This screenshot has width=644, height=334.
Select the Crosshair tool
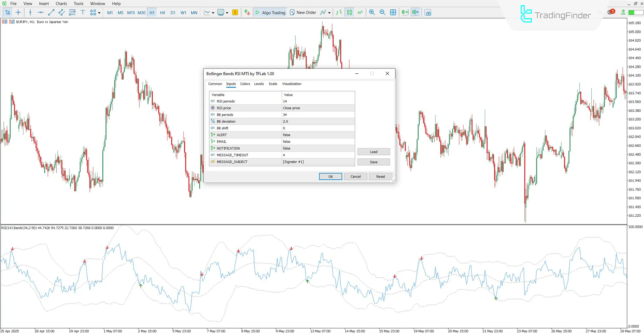click(18, 12)
